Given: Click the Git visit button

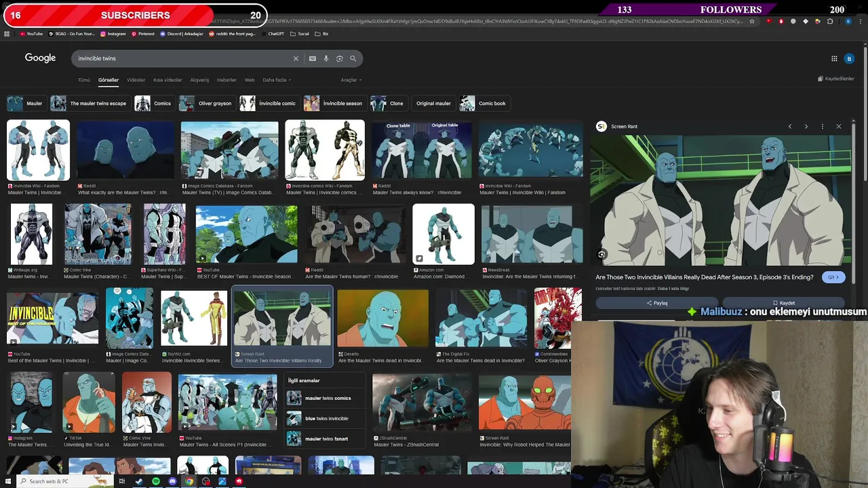Looking at the screenshot, I should 833,277.
